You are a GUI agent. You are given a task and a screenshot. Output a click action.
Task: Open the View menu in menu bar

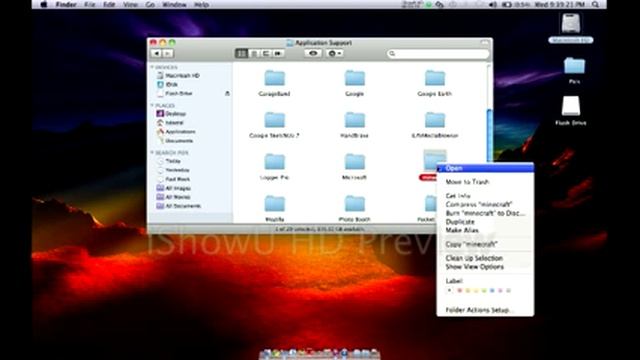(130, 4)
